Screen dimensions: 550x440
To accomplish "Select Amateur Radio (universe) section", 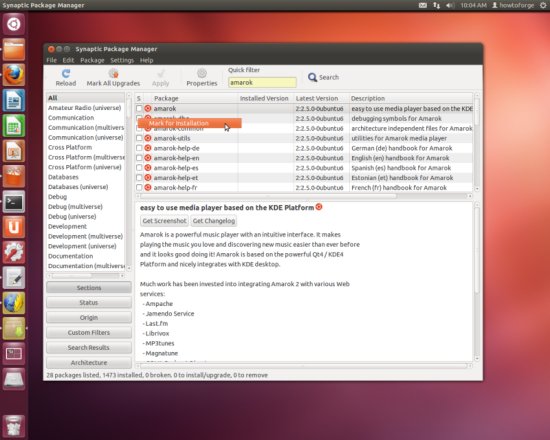I will tap(85, 108).
